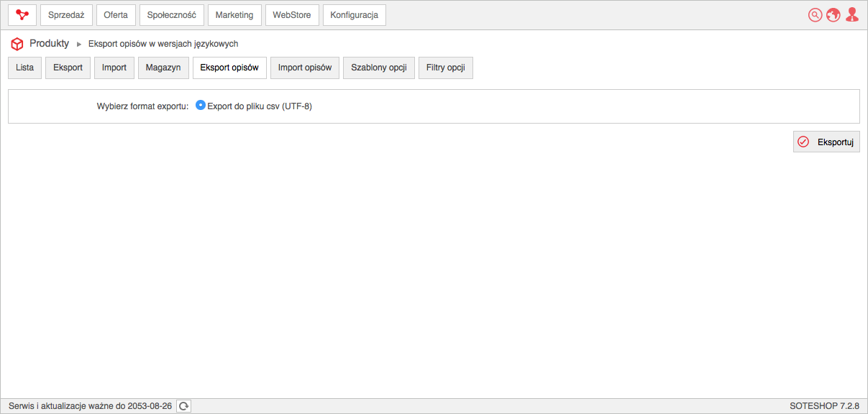Open the search magnifier icon

815,15
